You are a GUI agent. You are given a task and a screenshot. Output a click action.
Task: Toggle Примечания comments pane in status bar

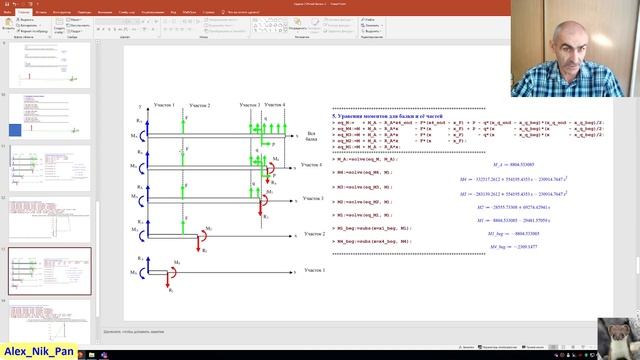click(533, 347)
